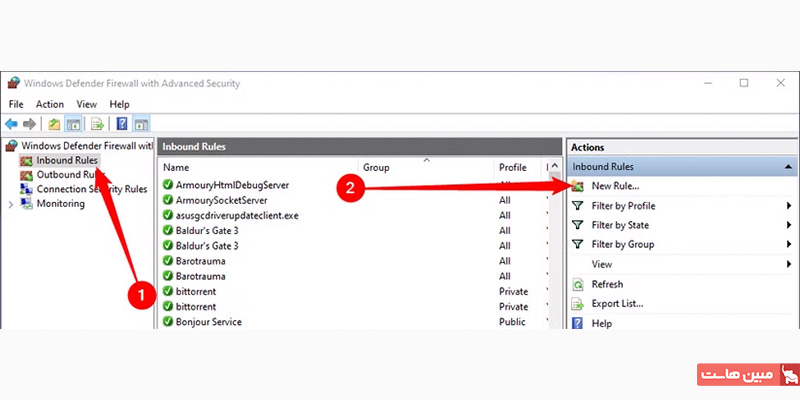Click the rules list scrollbar up arrow

(x=556, y=166)
